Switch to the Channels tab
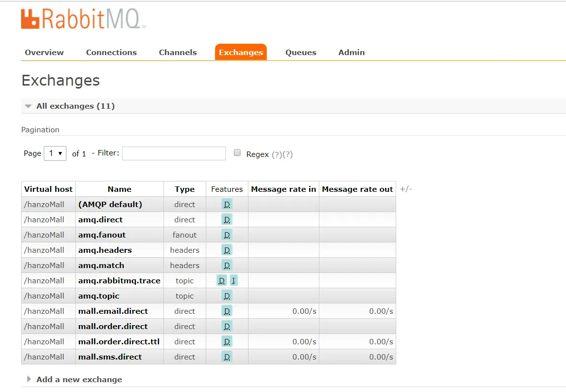 (x=178, y=52)
